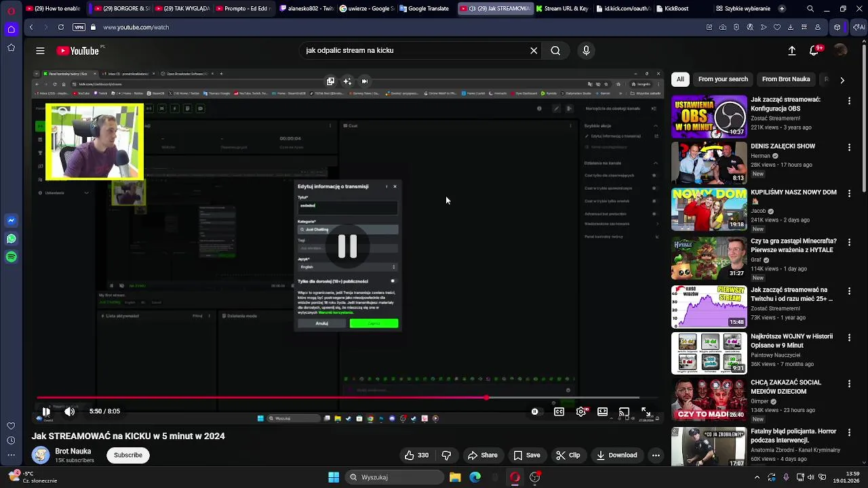The image size is (868, 488).
Task: Open a new tab with the plus
Action: (x=782, y=9)
